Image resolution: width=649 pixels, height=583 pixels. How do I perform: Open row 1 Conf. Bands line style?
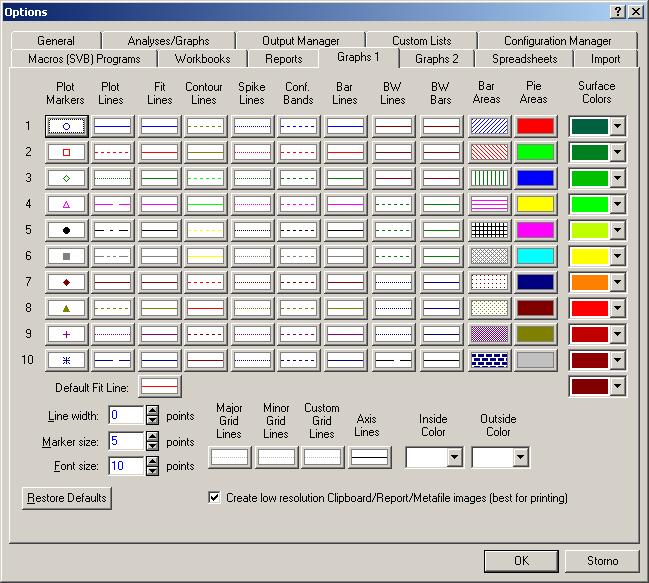click(298, 126)
